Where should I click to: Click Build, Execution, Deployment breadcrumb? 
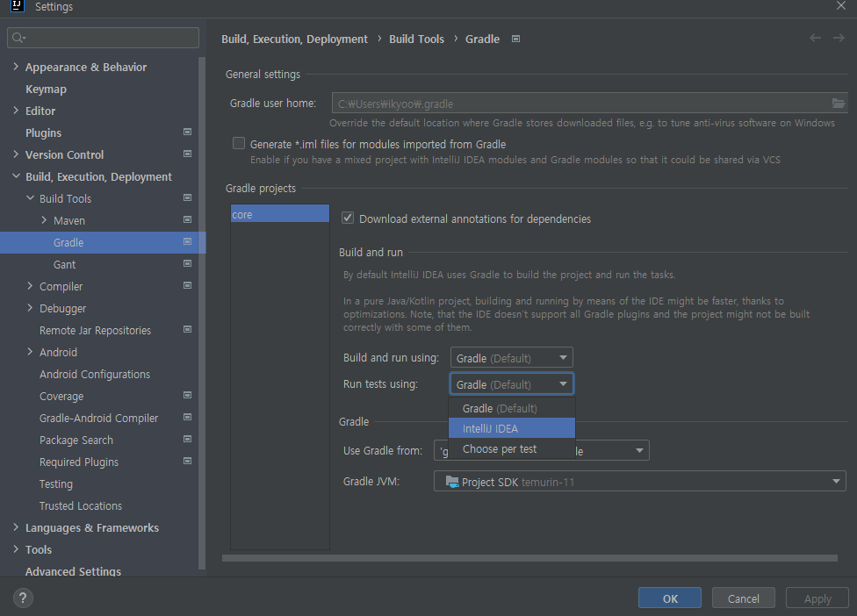(x=295, y=39)
